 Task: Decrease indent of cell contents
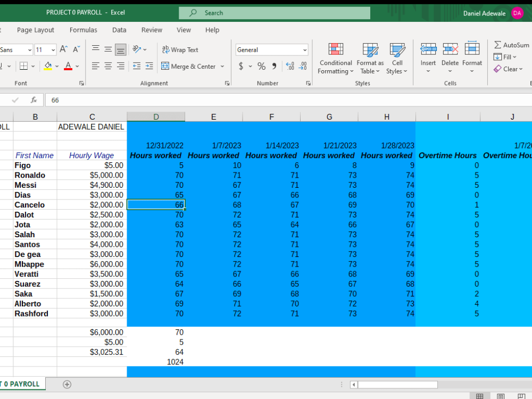coord(137,66)
